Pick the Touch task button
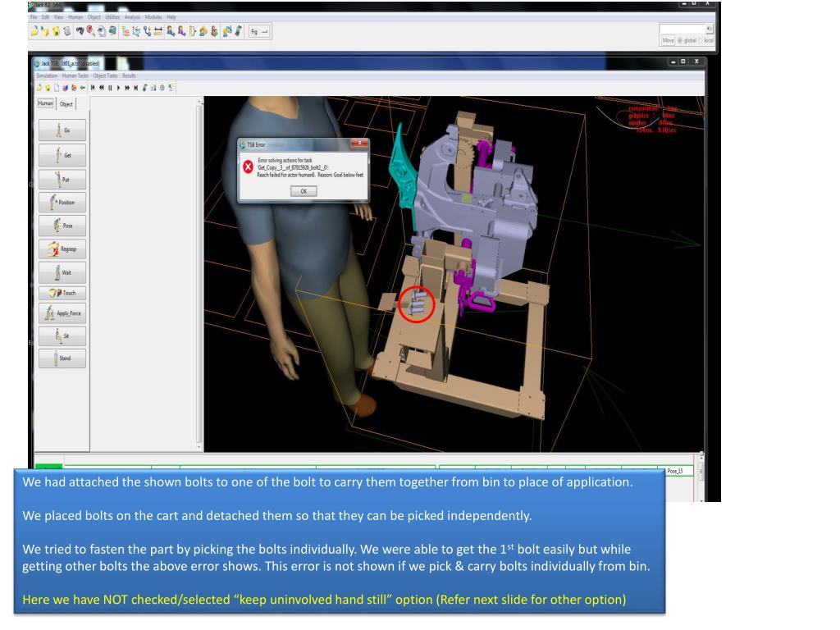 point(62,292)
